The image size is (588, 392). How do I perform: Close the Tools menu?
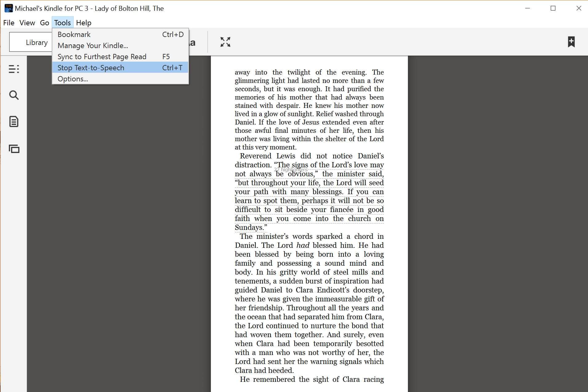coord(62,23)
